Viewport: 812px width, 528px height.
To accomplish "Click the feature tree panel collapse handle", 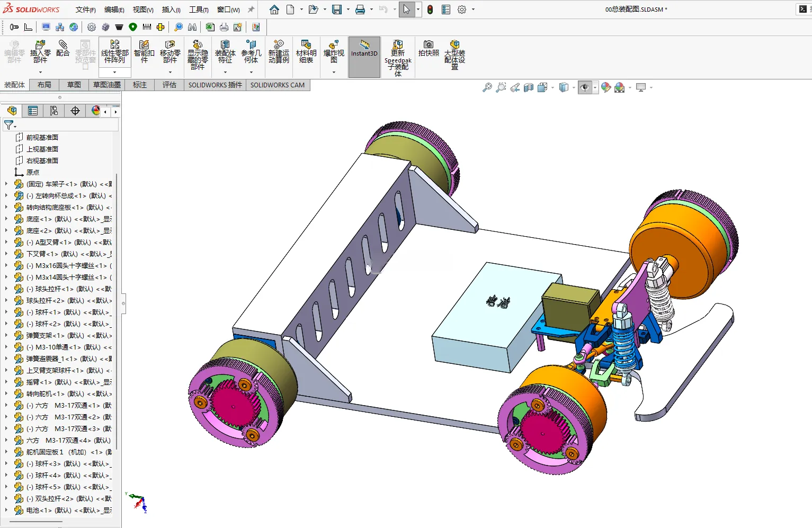I will click(x=123, y=303).
